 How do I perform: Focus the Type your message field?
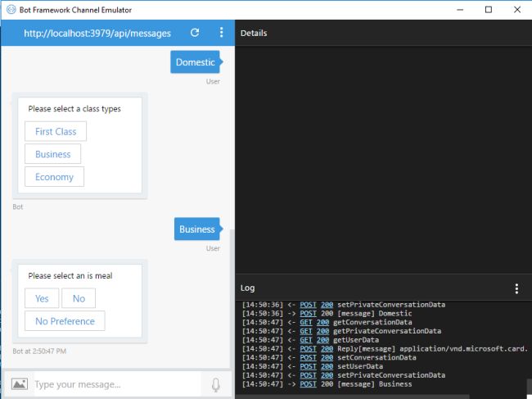pos(117,384)
